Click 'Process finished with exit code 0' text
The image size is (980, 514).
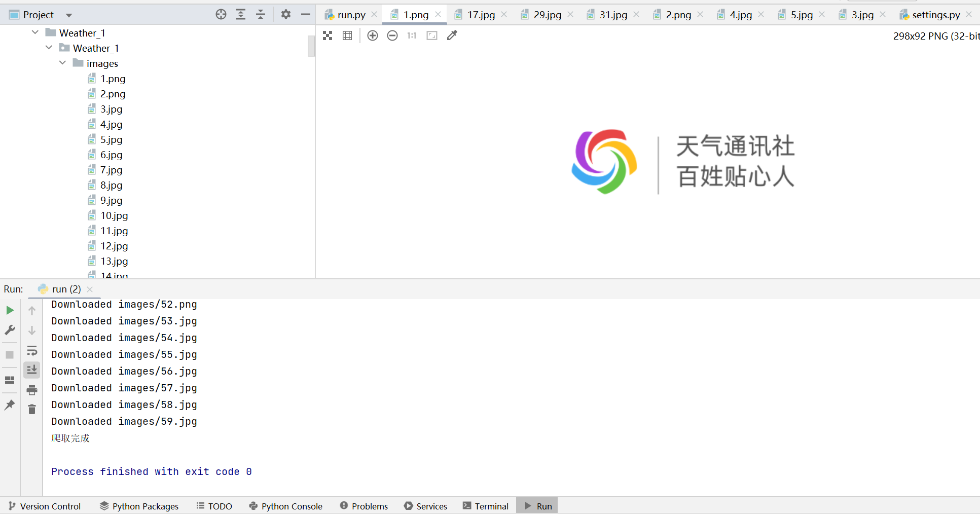point(152,471)
